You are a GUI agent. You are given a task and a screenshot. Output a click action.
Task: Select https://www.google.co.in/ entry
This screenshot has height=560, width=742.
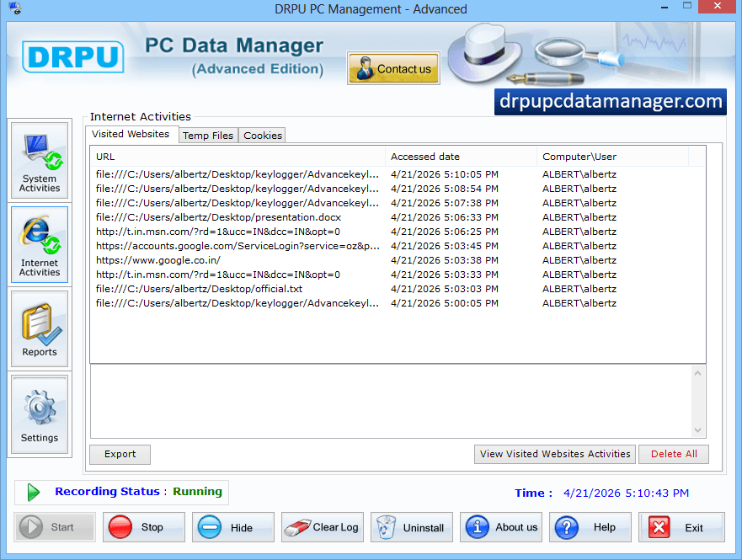[x=398, y=260]
